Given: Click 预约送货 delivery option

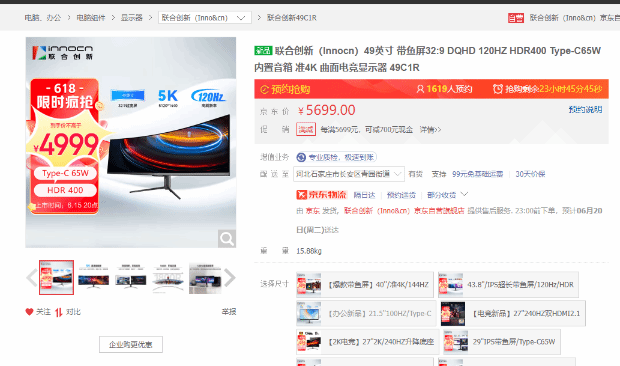Looking at the screenshot, I should (401, 195).
